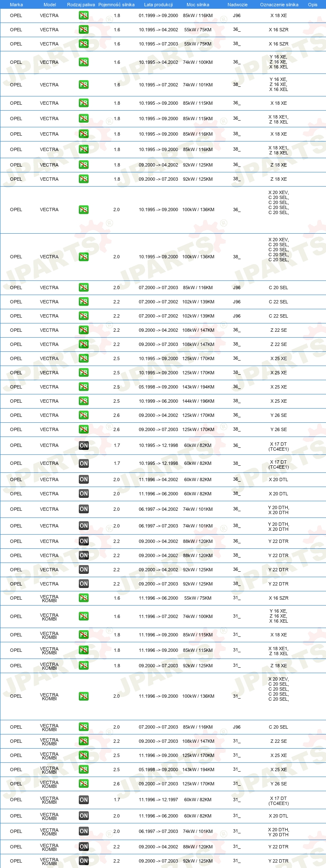
Task: Click the 'Marka' column header
Action: point(16,5)
